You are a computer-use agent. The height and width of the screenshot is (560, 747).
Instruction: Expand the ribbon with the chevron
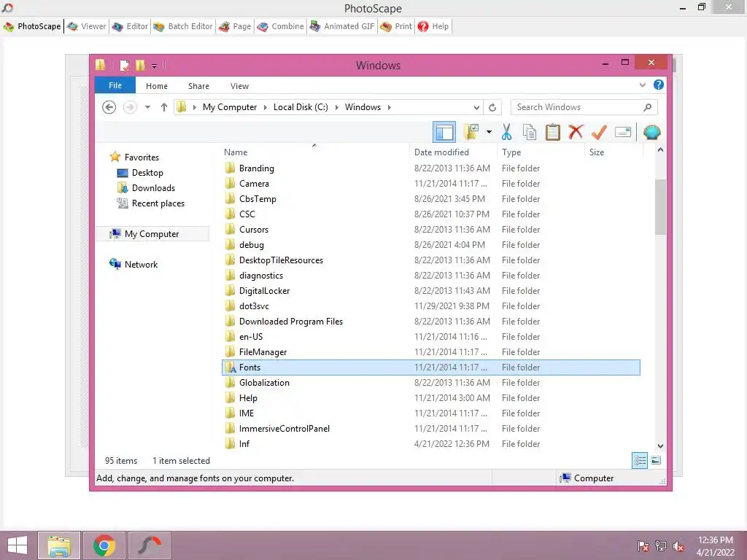(642, 85)
